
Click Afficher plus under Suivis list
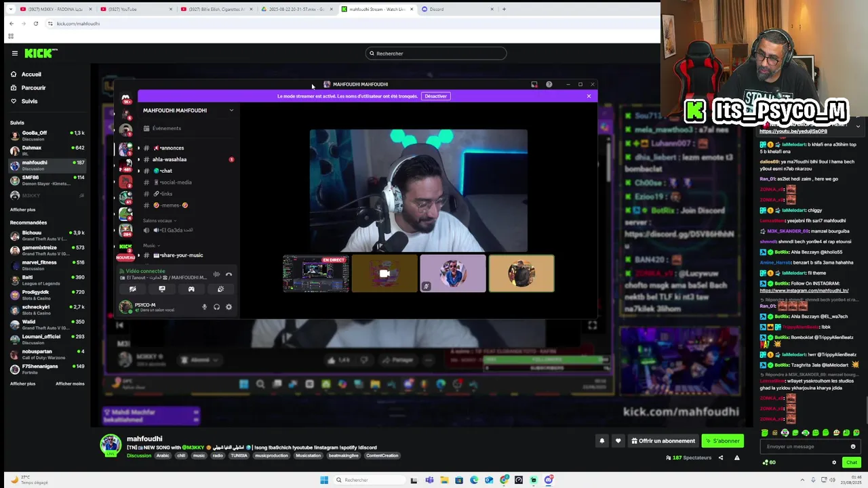[22, 209]
